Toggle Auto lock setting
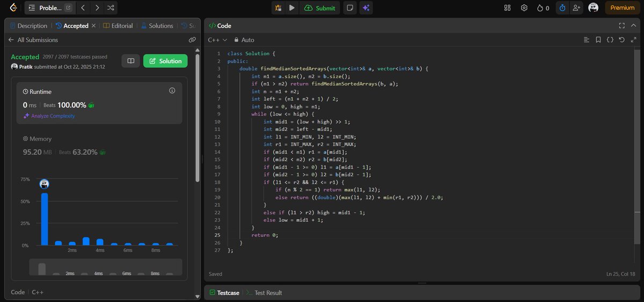 [x=244, y=40]
